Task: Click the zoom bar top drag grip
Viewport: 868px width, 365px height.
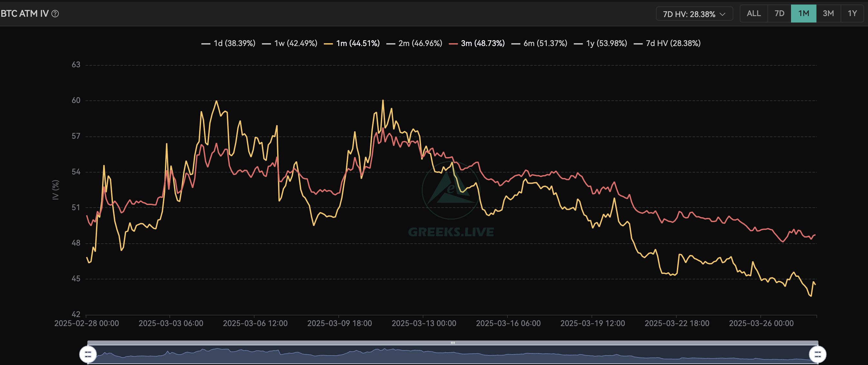Action: 453,343
